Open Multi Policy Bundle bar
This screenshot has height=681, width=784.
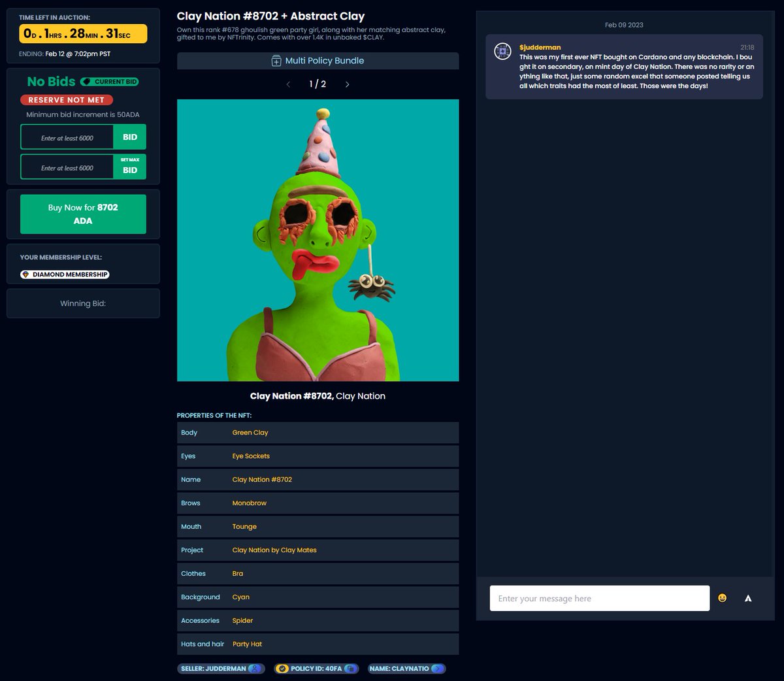click(318, 61)
